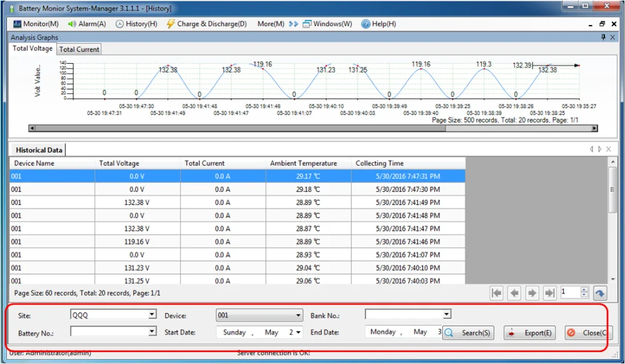Open the Battery No. dropdown

[152, 332]
